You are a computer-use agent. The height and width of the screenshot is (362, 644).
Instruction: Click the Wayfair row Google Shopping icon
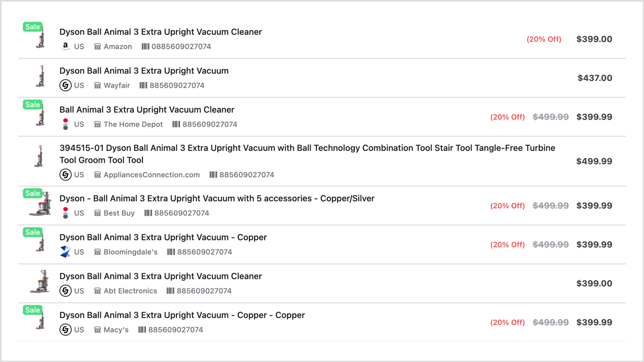pyautogui.click(x=65, y=85)
